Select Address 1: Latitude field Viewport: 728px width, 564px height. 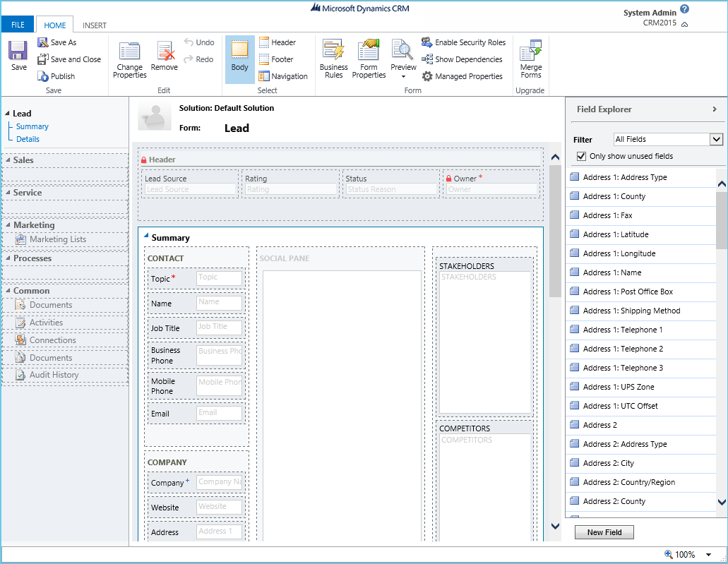pyautogui.click(x=641, y=234)
